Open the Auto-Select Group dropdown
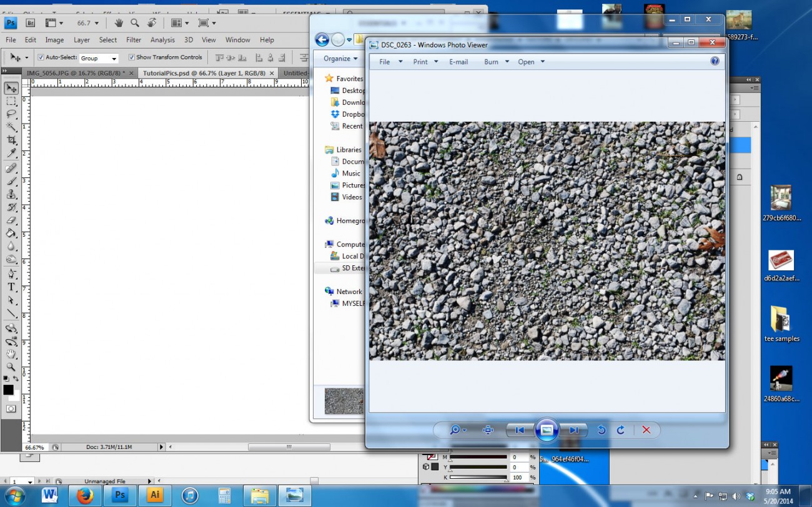This screenshot has height=507, width=812. click(99, 58)
